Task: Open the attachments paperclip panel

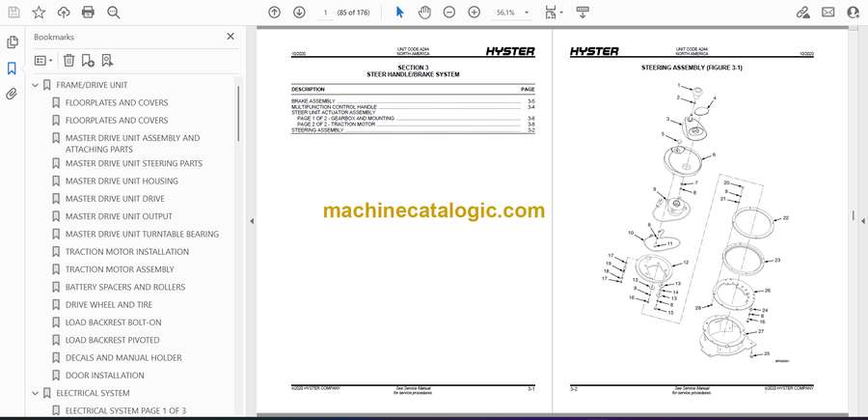Action: pyautogui.click(x=12, y=94)
